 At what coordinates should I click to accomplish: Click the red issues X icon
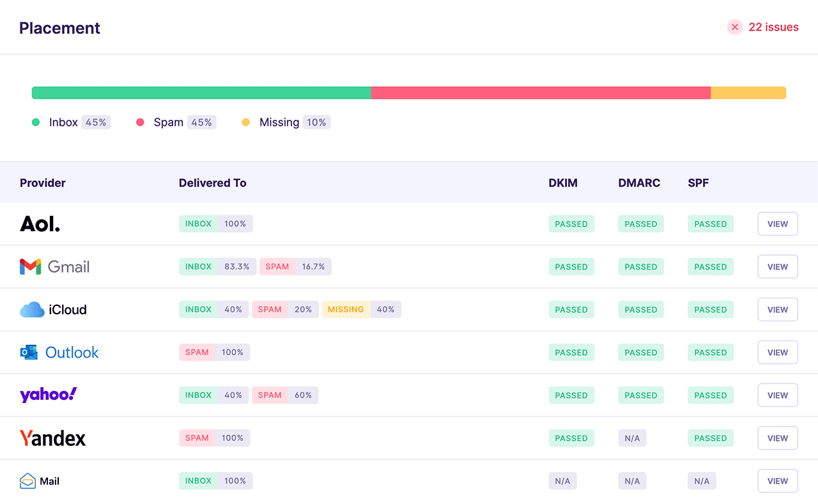pos(735,27)
